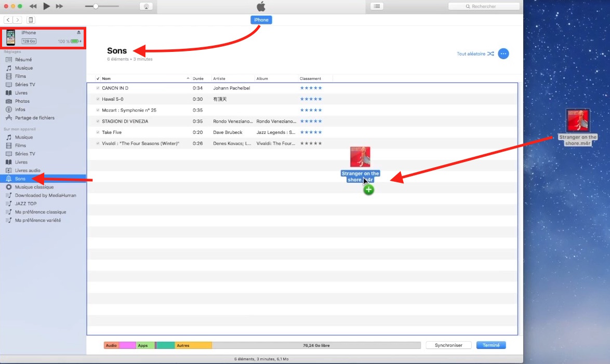Sort the list by Durée column
The width and height of the screenshot is (610, 364).
[x=198, y=78]
